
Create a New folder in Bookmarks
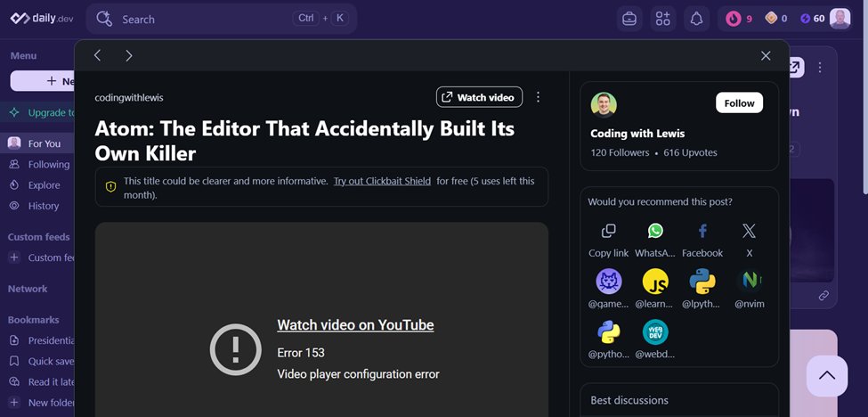pos(37,403)
